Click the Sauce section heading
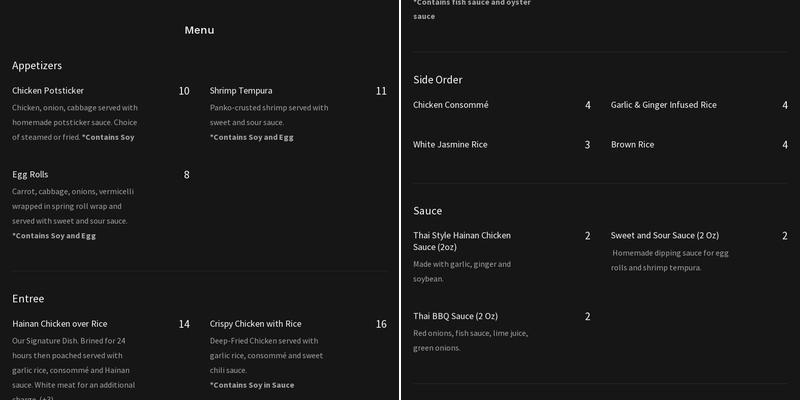Image resolution: width=800 pixels, height=400 pixels. pyautogui.click(x=428, y=211)
